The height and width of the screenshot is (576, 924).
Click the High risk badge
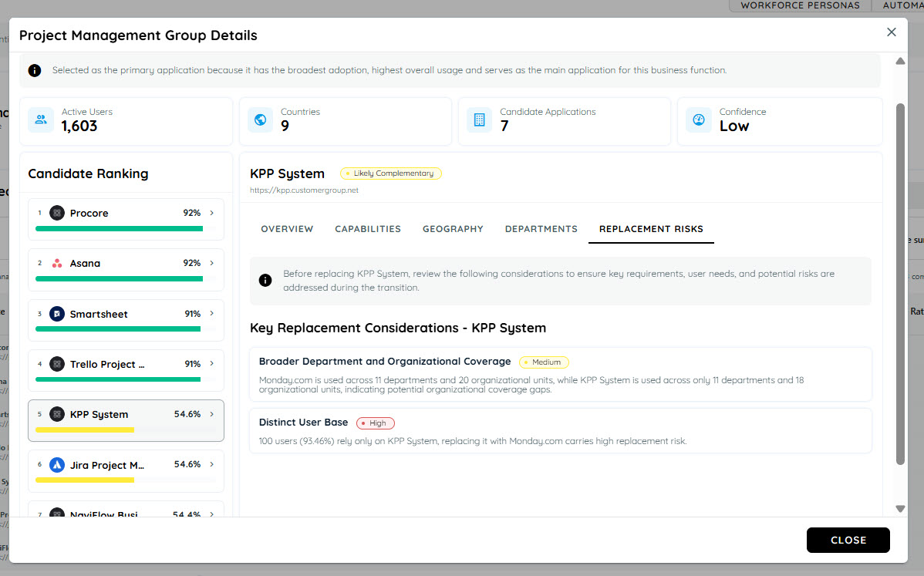376,423
